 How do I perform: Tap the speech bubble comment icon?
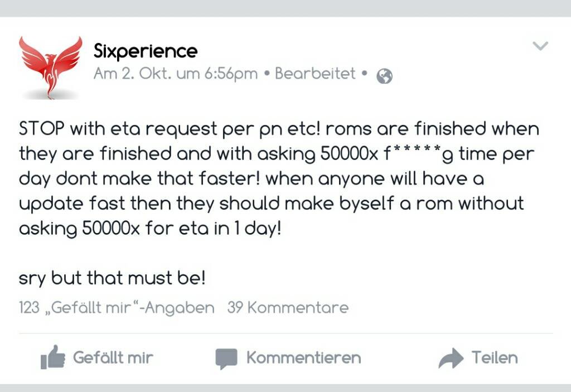pyautogui.click(x=226, y=359)
